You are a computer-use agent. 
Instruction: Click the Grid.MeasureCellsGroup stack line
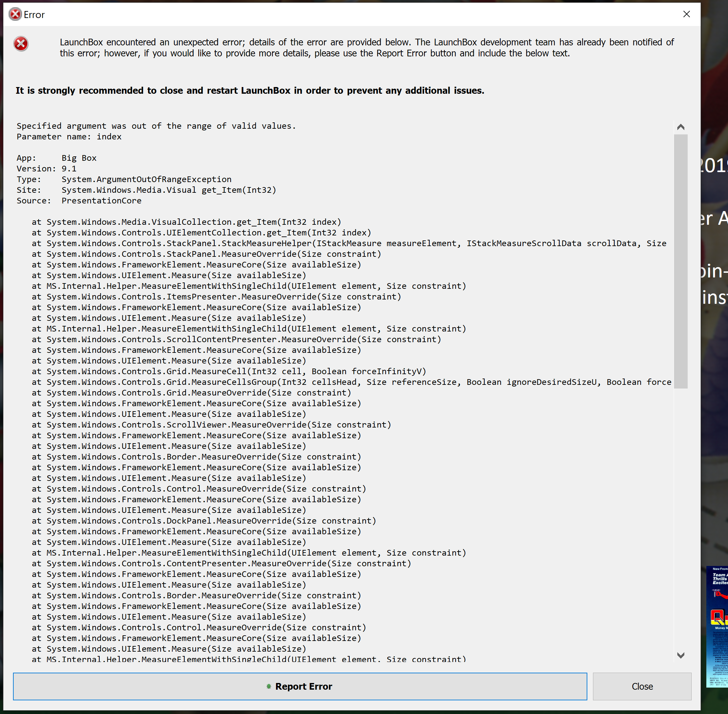[352, 382]
